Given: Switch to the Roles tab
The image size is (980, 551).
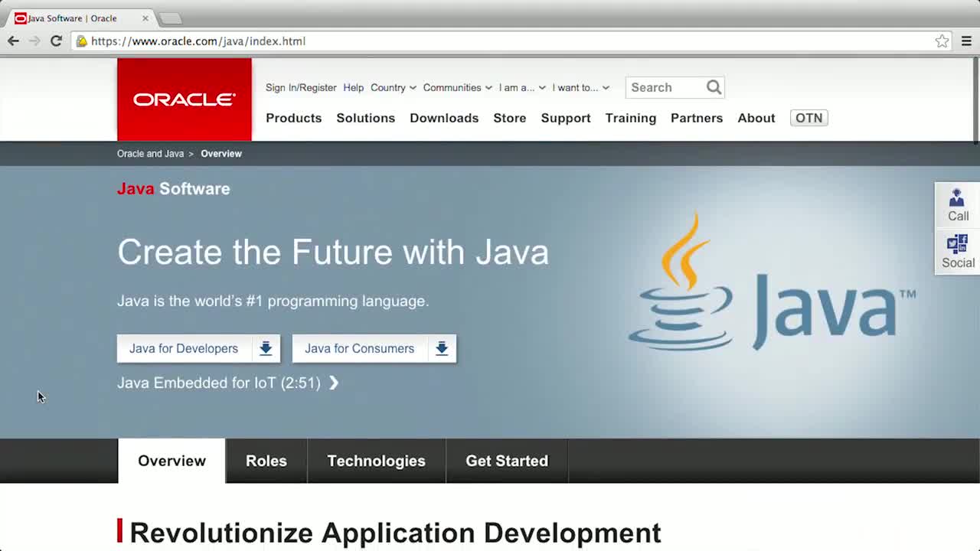Looking at the screenshot, I should click(266, 461).
